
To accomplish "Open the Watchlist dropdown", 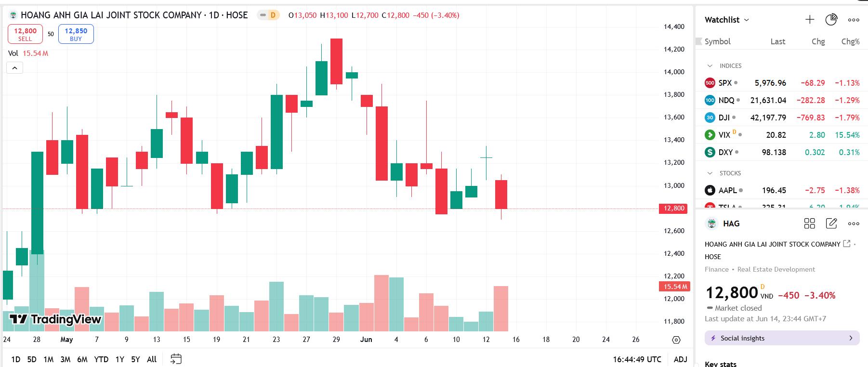I will point(727,20).
